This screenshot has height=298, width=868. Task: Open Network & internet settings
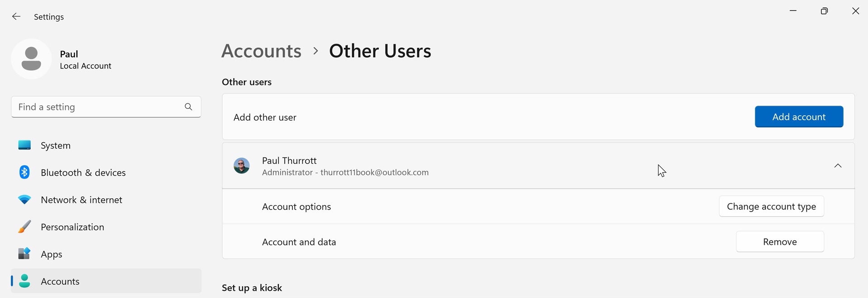pyautogui.click(x=81, y=200)
